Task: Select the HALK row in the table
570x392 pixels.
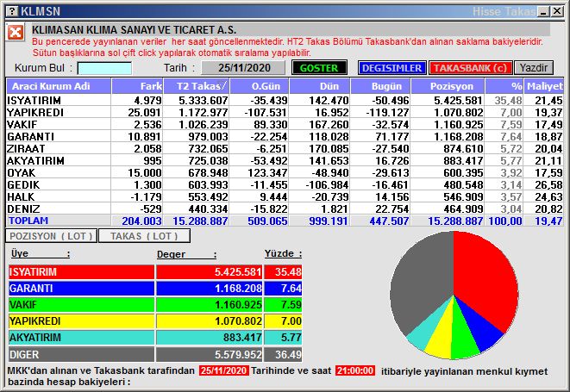Action: click(x=285, y=196)
